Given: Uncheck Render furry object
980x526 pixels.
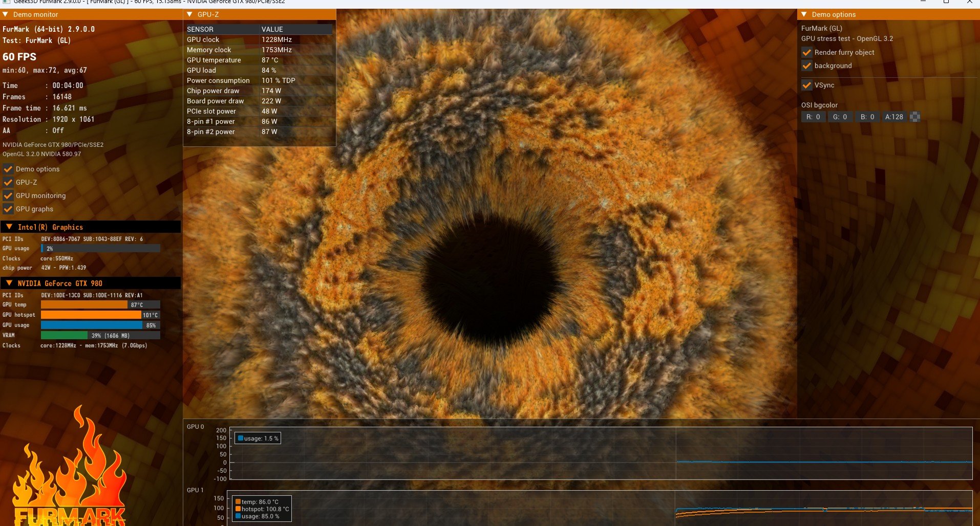Looking at the screenshot, I should (807, 52).
